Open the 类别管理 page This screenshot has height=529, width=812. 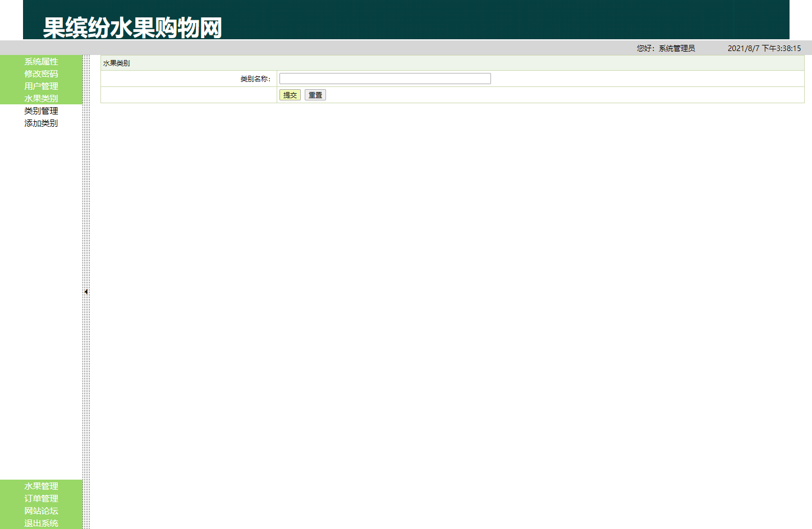point(40,111)
